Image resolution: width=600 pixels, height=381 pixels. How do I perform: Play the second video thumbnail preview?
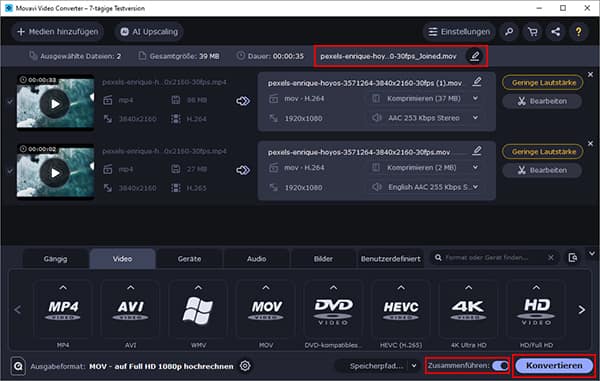point(55,173)
